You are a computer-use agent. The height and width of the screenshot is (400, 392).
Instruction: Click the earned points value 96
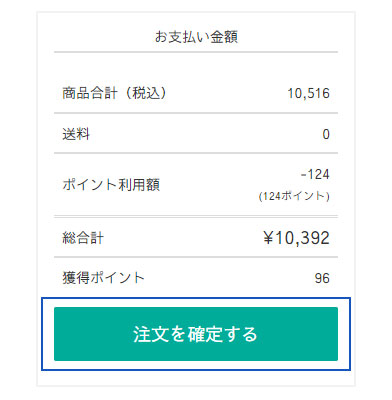322,278
